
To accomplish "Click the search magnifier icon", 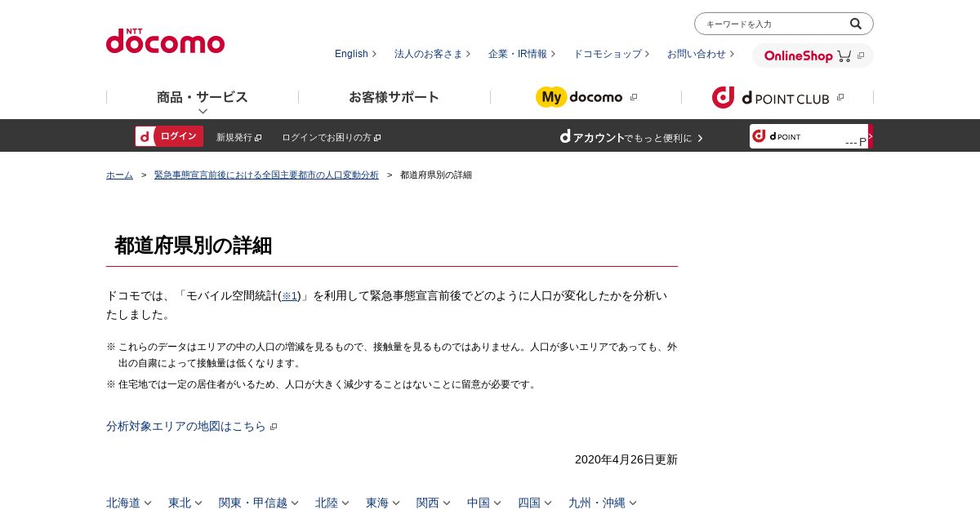I will [x=856, y=24].
